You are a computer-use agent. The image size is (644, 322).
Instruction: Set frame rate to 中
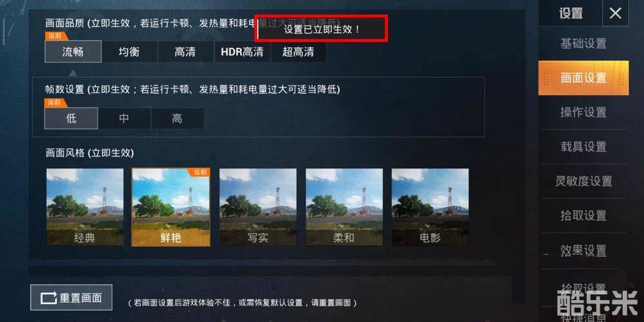coord(124,118)
